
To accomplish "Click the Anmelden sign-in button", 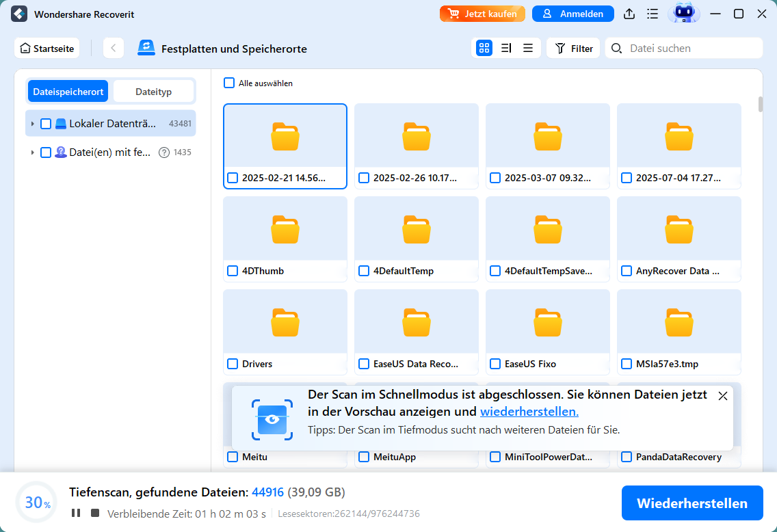I will pos(573,14).
